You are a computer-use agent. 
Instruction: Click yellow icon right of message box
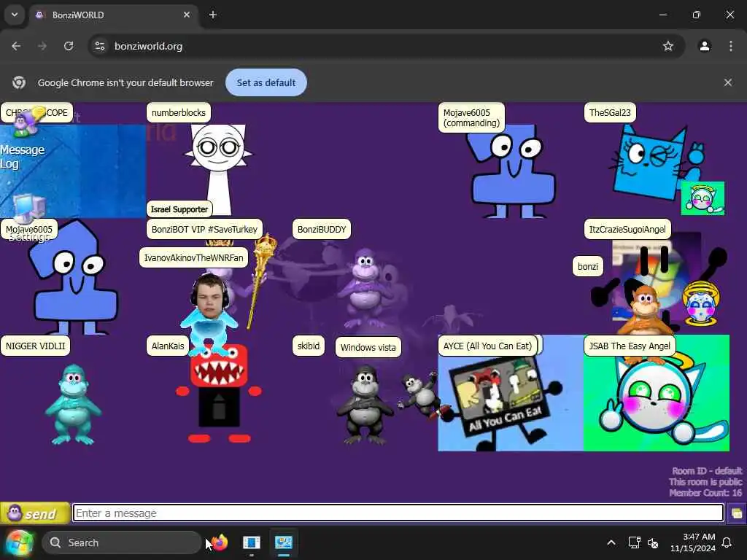[737, 513]
